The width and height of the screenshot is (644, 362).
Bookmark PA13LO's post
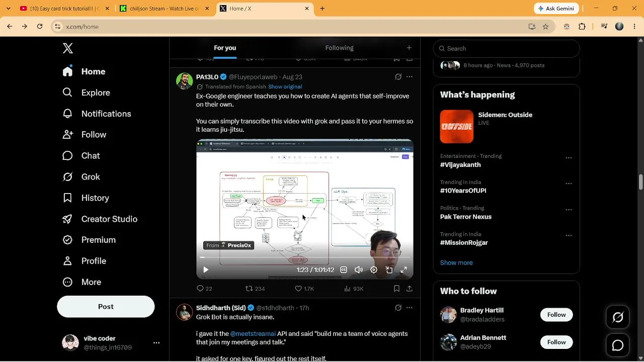(396, 289)
